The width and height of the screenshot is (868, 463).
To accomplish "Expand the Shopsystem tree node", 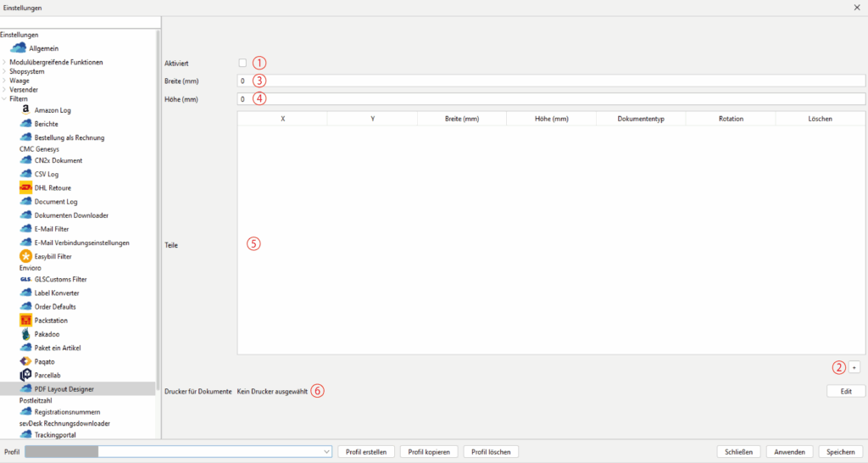I will point(4,71).
